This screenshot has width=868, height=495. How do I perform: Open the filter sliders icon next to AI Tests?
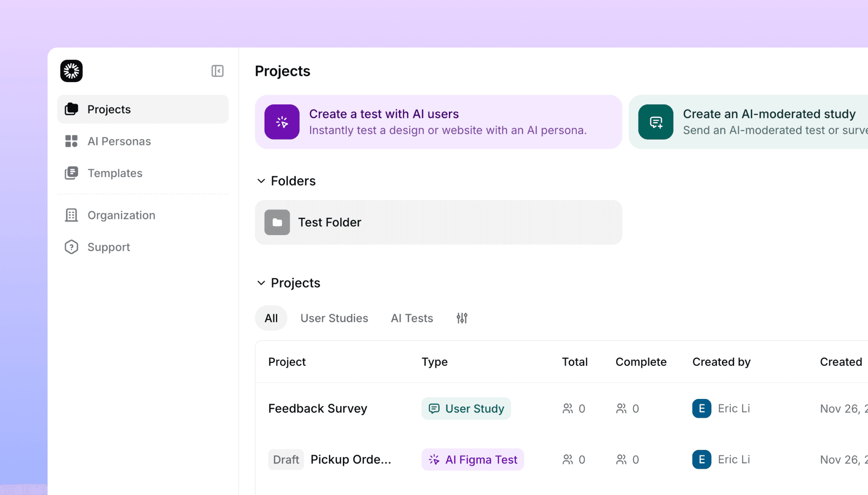coord(461,318)
